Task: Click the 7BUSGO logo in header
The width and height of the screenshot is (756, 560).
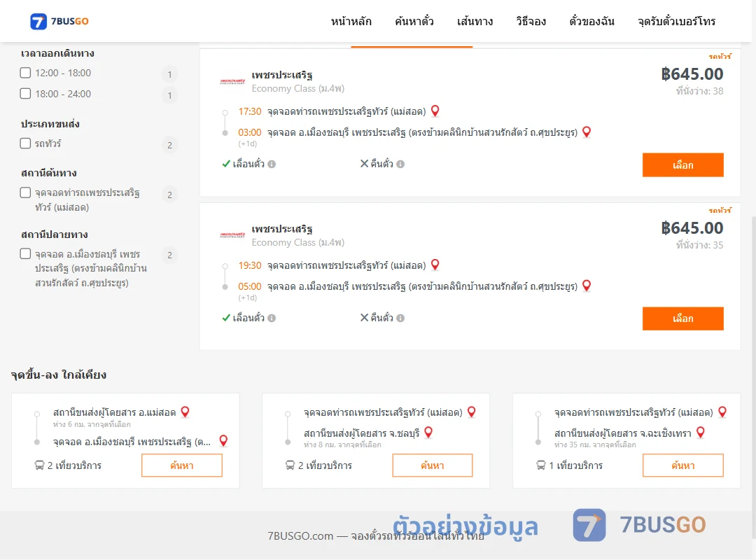Action: coord(59,21)
